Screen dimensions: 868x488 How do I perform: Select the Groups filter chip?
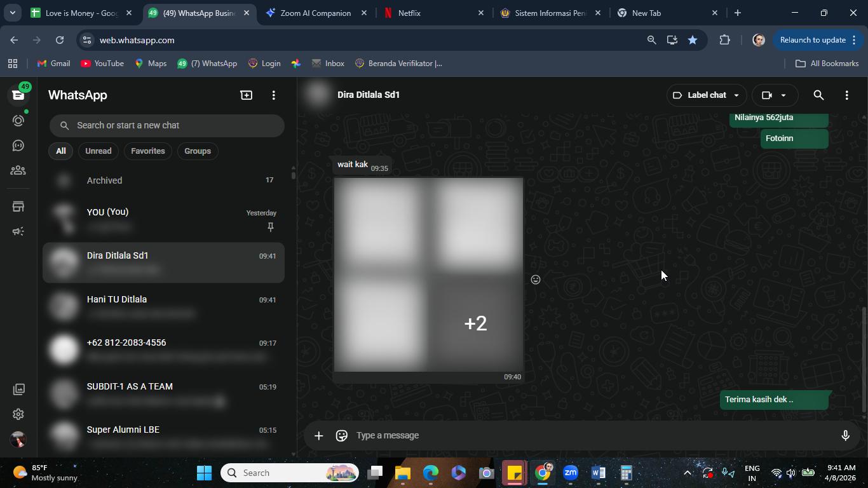click(x=198, y=151)
